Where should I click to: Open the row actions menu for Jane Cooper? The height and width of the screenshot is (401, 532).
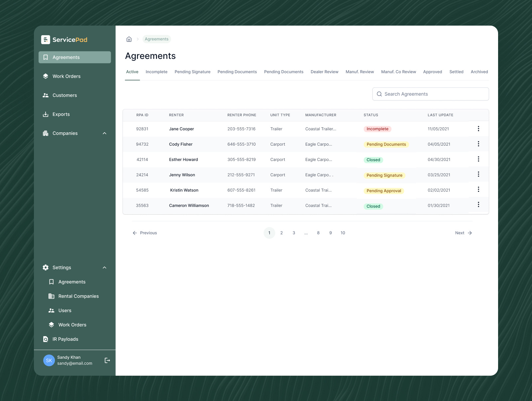pos(478,129)
